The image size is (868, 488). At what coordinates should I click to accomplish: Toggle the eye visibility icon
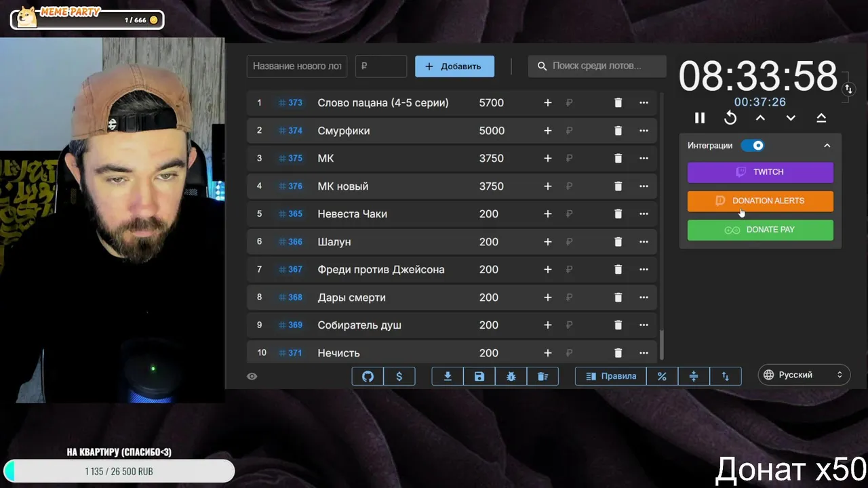coord(252,376)
